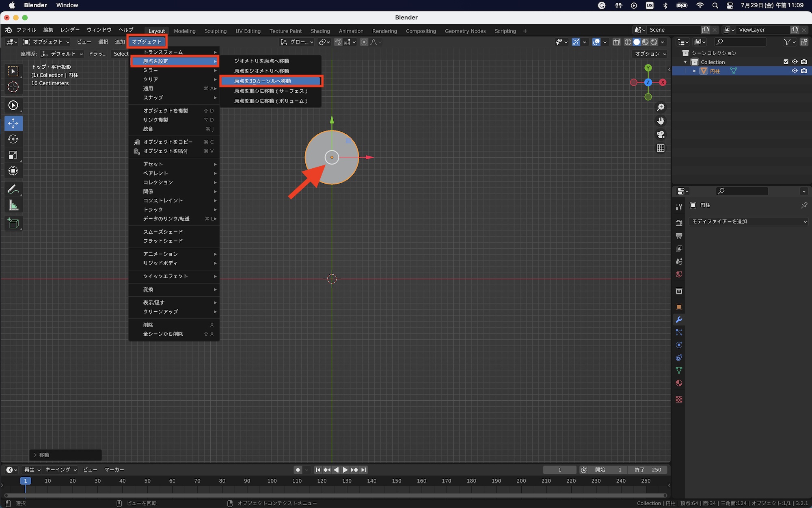Uncheck Collection exclude checkbox in outliner

tap(786, 62)
